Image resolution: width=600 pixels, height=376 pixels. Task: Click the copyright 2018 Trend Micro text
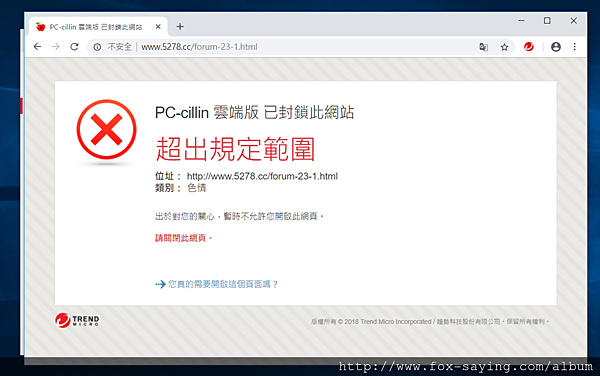[x=430, y=322]
